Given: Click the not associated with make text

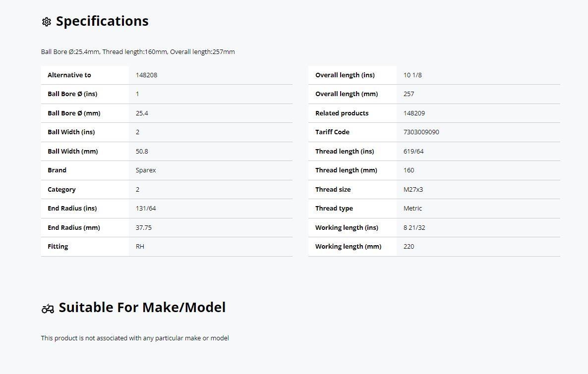Looking at the screenshot, I should pyautogui.click(x=135, y=338).
